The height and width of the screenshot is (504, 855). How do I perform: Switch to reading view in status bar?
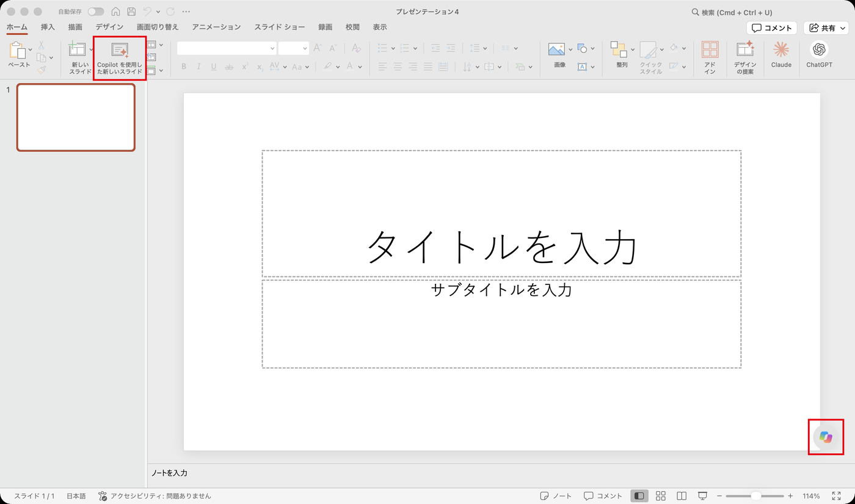coord(682,496)
